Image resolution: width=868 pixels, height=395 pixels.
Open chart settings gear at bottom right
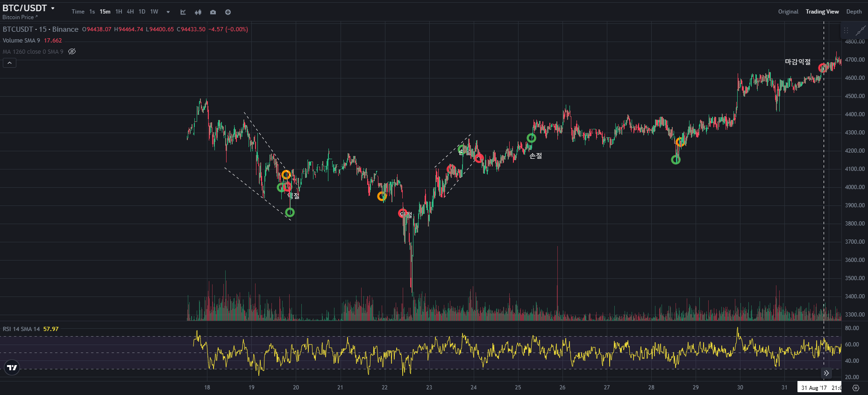click(x=856, y=388)
